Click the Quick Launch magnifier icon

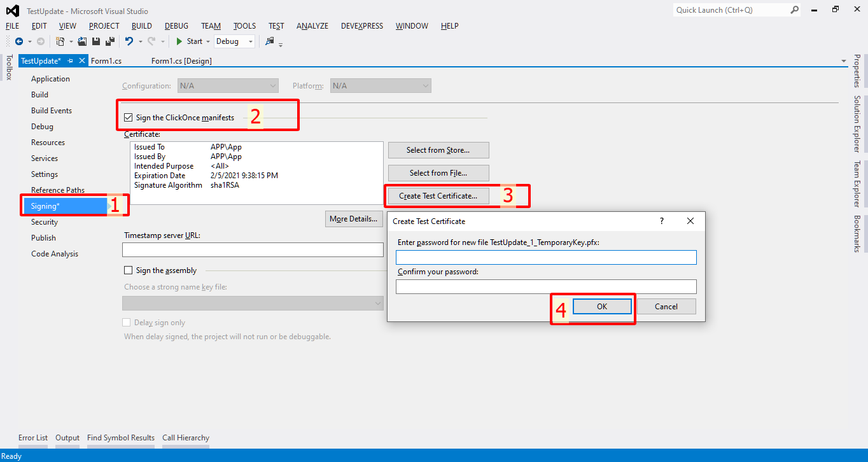coord(795,10)
